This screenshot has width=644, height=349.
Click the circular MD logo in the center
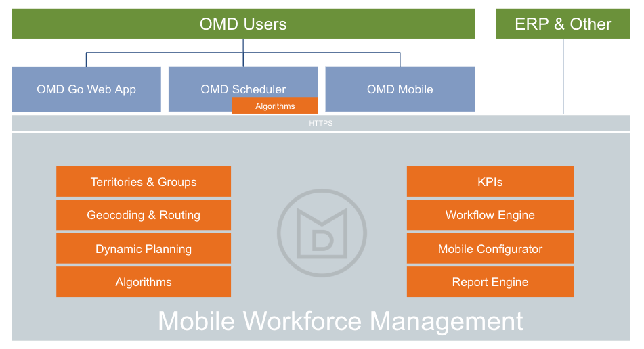click(322, 232)
